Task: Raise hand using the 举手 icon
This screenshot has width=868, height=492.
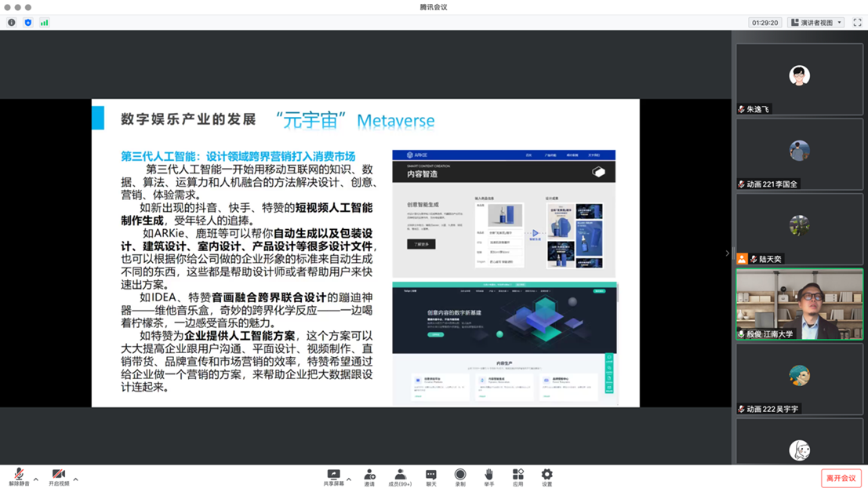Action: (x=488, y=476)
